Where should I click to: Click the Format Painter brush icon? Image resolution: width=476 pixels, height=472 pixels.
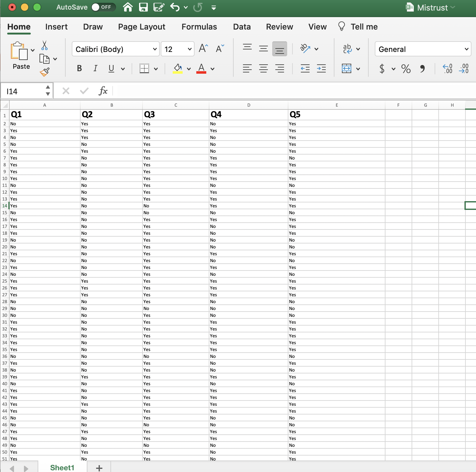point(44,72)
